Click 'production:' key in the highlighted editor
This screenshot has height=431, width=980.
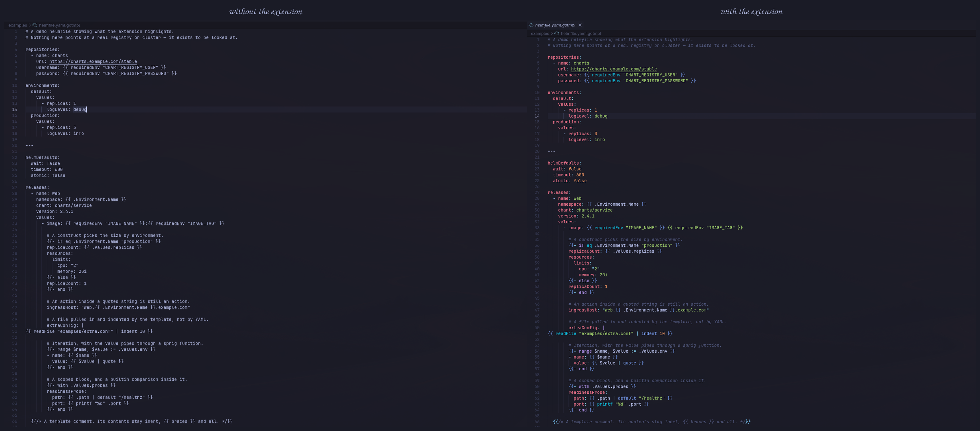pos(567,122)
